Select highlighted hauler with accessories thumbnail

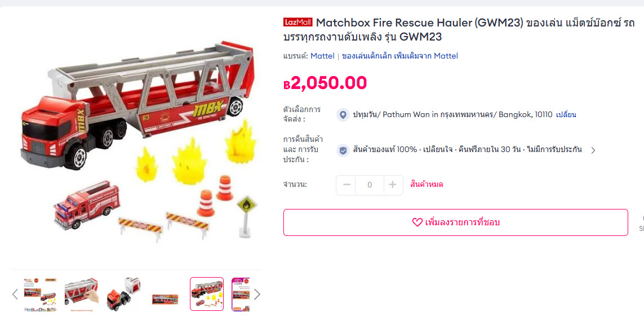tap(207, 295)
